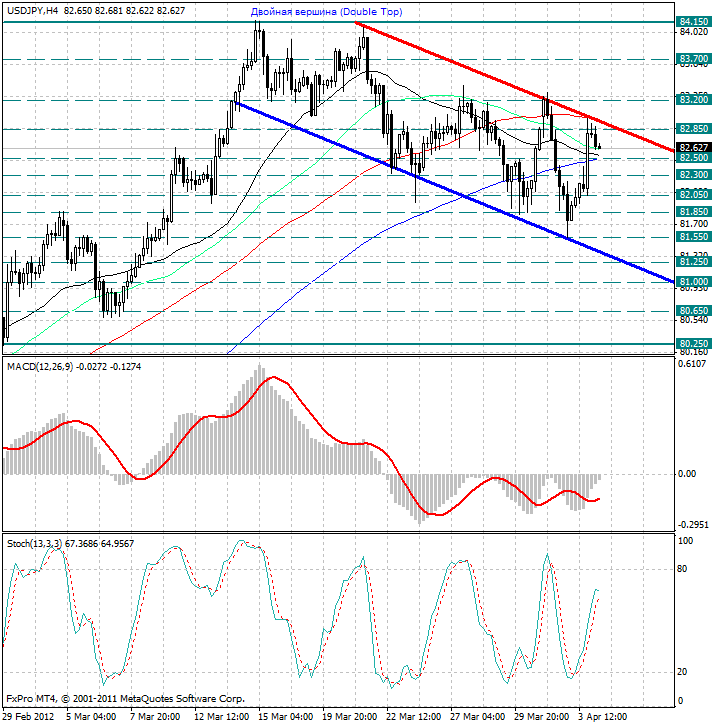Click the 7 Mar 20:00 time label

pos(155,717)
